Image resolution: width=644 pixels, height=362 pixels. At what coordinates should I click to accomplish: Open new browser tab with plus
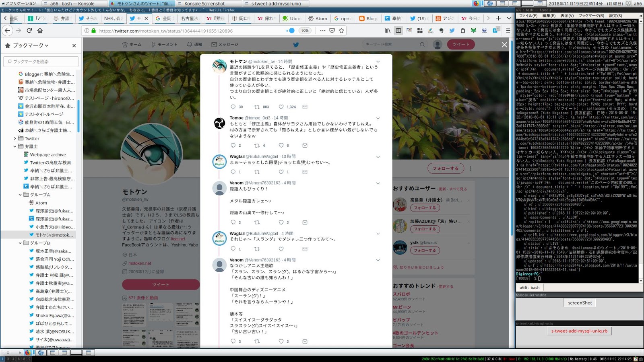click(x=498, y=18)
